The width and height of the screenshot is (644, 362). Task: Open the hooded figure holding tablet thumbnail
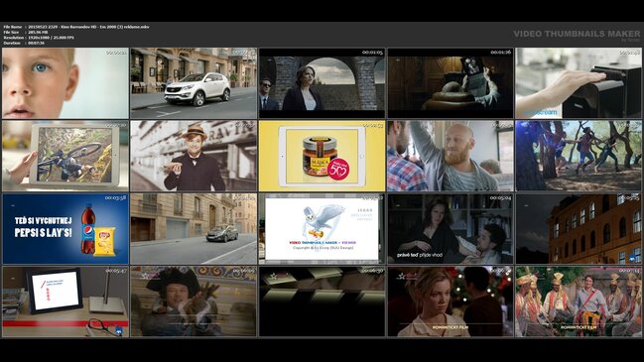pos(451,83)
